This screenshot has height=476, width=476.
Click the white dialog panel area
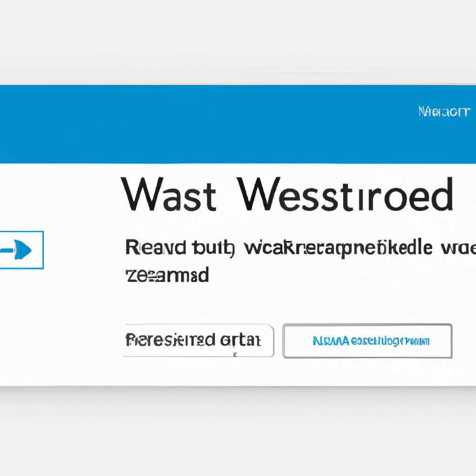click(238, 275)
